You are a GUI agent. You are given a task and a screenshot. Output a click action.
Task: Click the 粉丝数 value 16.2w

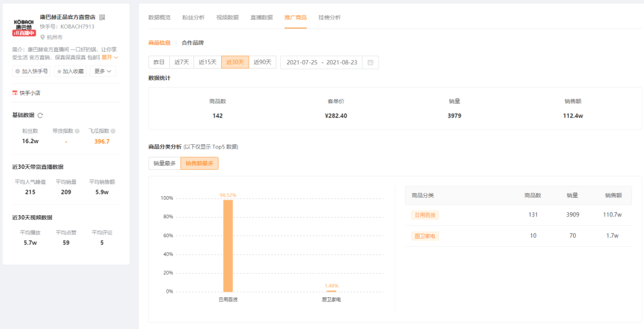click(x=30, y=141)
